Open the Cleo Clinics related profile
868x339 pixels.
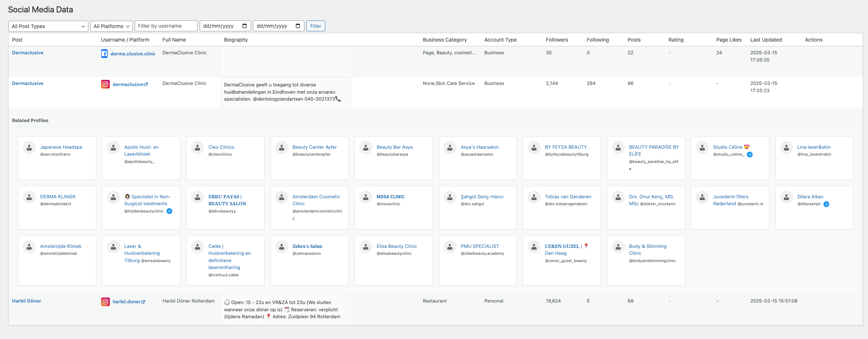[221, 147]
